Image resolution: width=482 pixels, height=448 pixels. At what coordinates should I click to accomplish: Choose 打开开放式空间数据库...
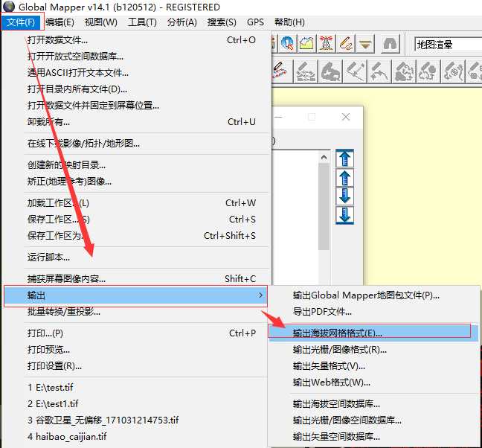[x=137, y=57]
